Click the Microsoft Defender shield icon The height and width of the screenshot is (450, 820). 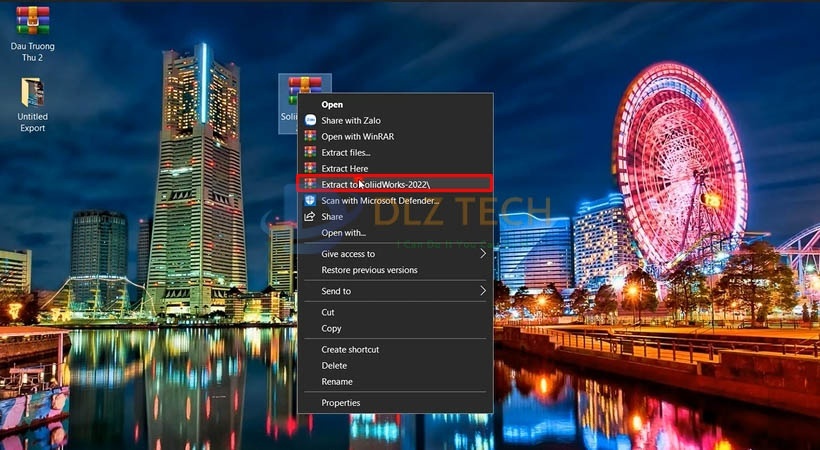click(311, 200)
